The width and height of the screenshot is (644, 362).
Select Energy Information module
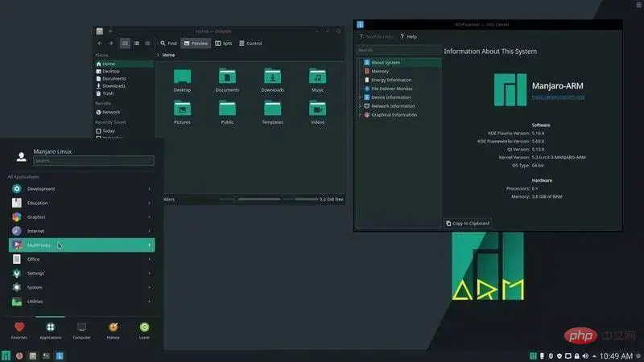[x=398, y=80]
